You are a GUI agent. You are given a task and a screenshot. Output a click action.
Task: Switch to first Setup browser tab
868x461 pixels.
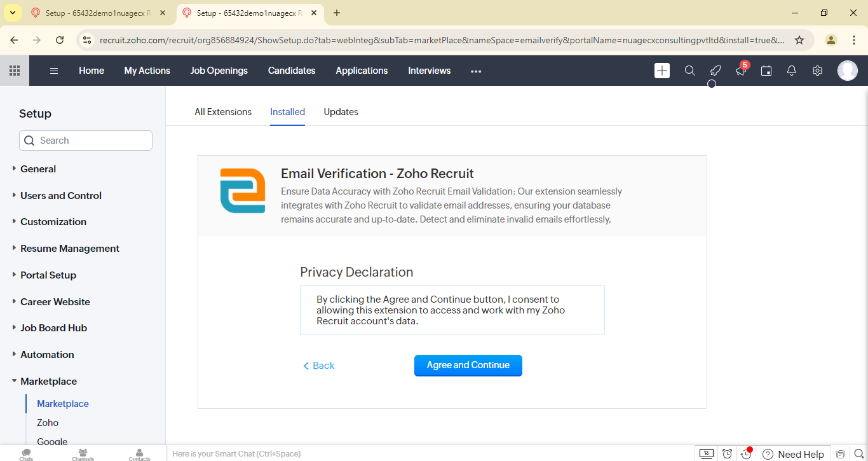click(x=98, y=13)
